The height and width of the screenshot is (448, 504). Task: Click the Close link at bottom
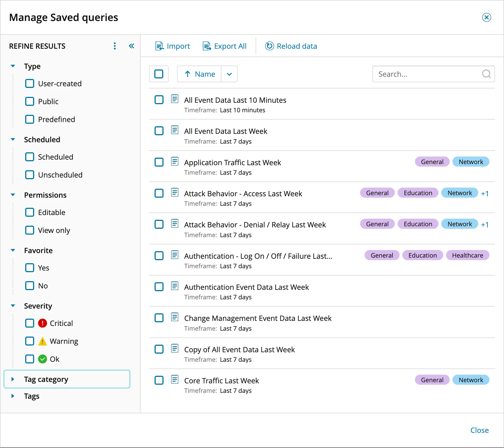tap(479, 430)
